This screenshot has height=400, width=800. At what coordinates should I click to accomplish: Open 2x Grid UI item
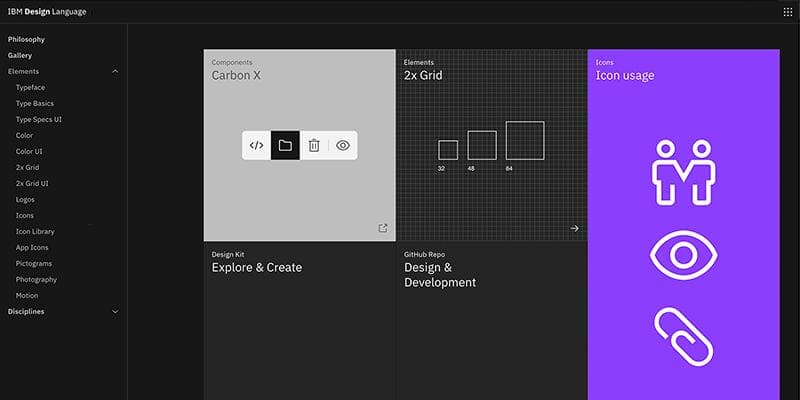click(32, 183)
